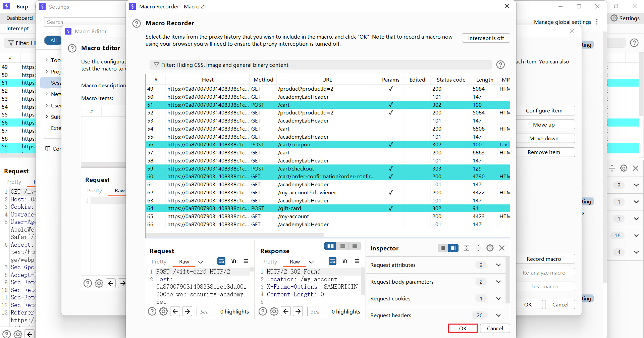The image size is (644, 338).
Task: Select stacked vertical request/response layout
Action: click(x=342, y=246)
